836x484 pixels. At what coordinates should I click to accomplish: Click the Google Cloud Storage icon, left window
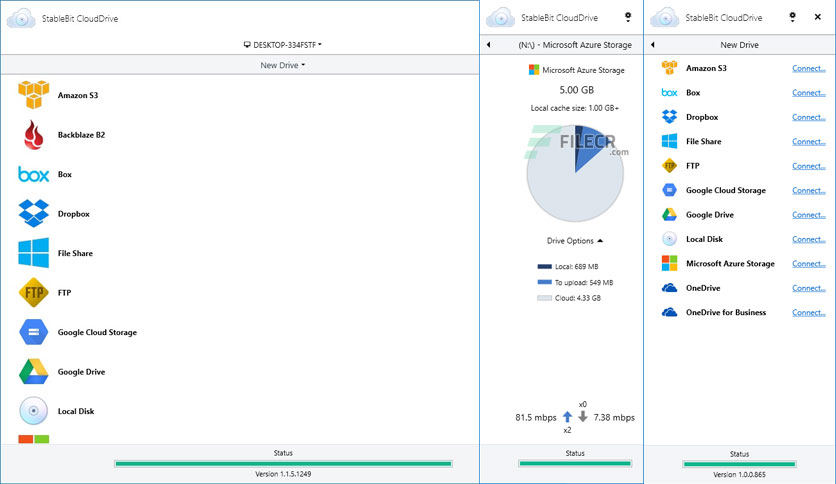point(34,332)
